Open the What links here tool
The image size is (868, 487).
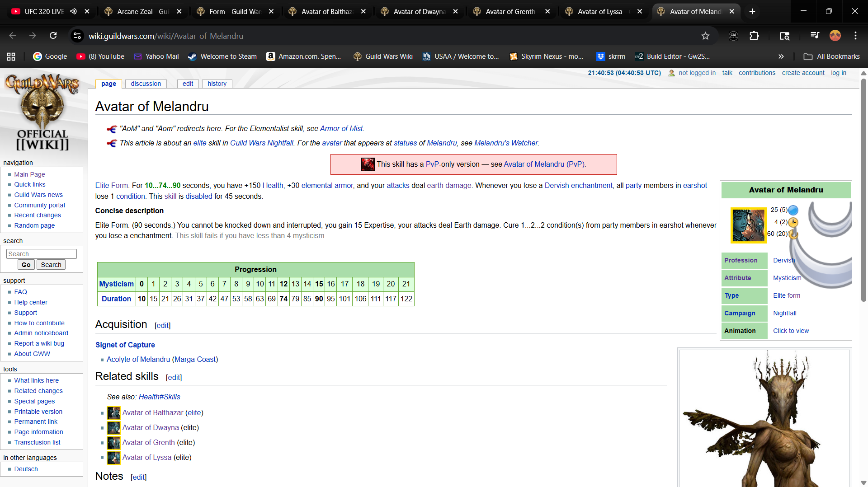point(36,380)
